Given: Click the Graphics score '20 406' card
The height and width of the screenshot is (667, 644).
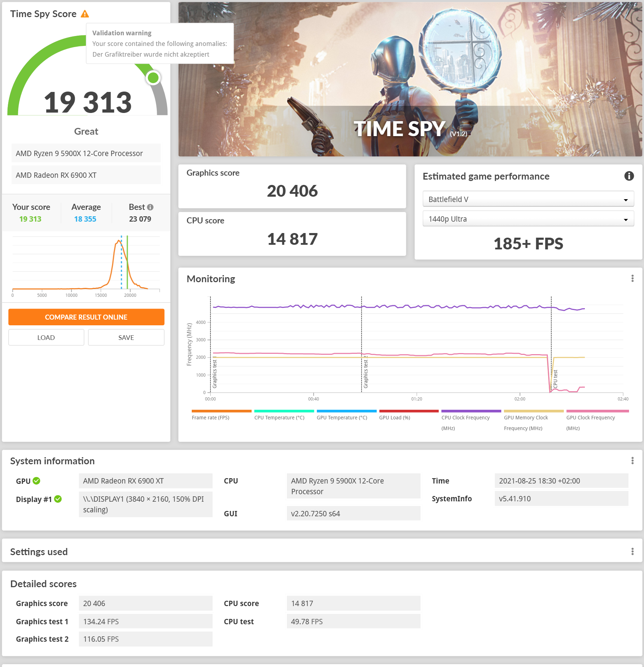Looking at the screenshot, I should [x=292, y=186].
